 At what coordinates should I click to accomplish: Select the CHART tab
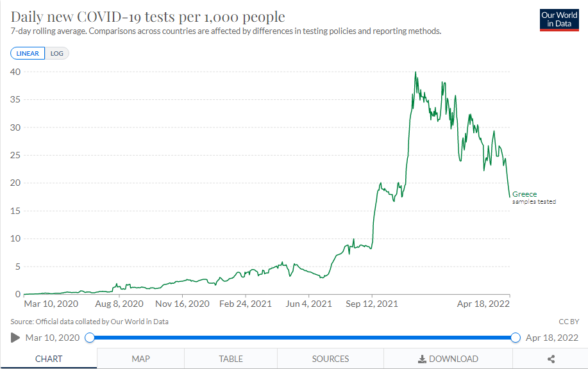pos(49,359)
